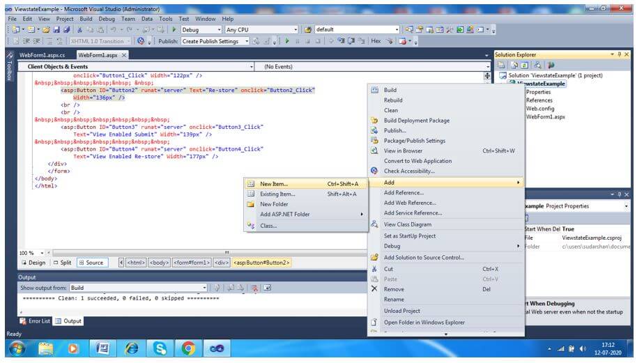644x363 pixels.
Task: Click the Publish icon in context menu
Action: click(374, 130)
